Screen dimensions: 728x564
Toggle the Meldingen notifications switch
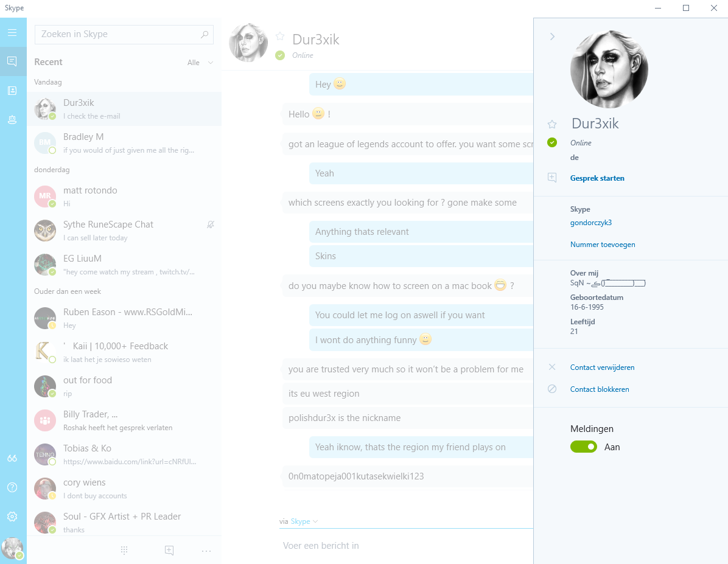[x=584, y=447]
